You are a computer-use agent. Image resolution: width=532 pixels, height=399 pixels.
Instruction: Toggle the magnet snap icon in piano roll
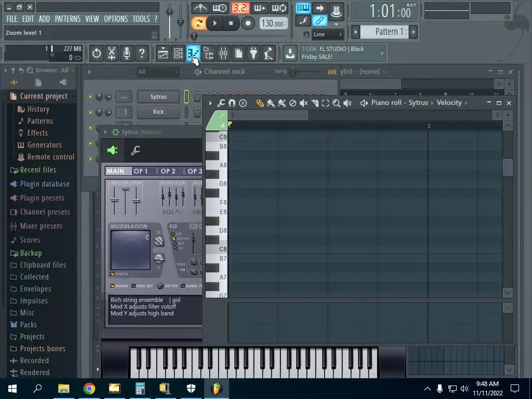click(x=232, y=103)
